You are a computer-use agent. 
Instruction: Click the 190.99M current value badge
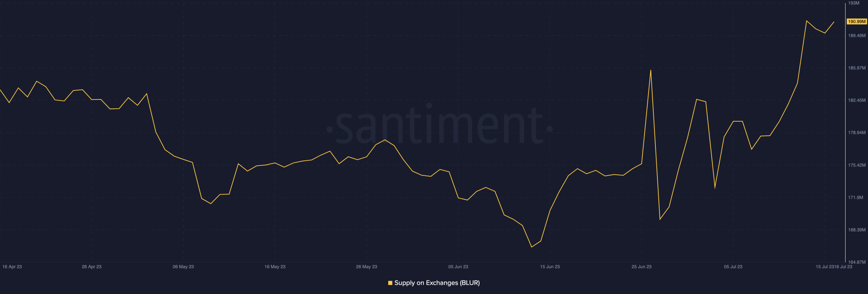[857, 21]
